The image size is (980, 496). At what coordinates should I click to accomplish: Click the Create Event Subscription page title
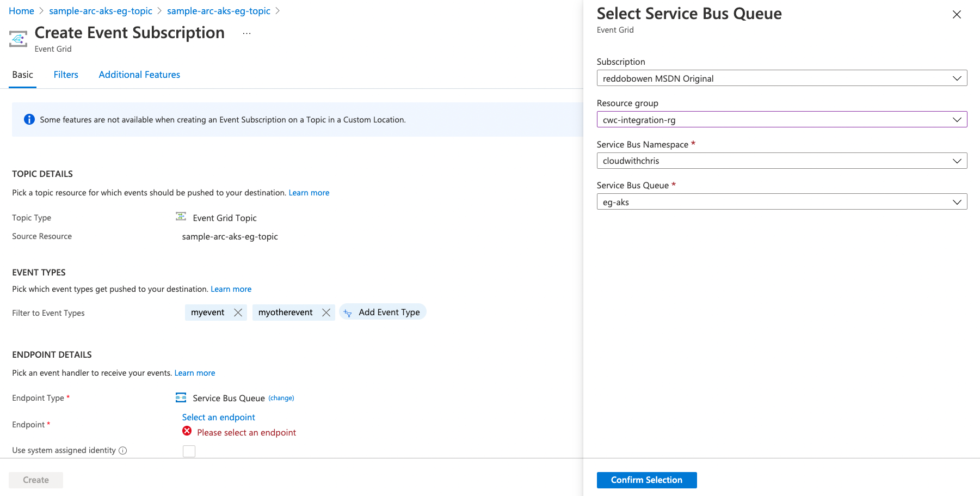coord(130,33)
